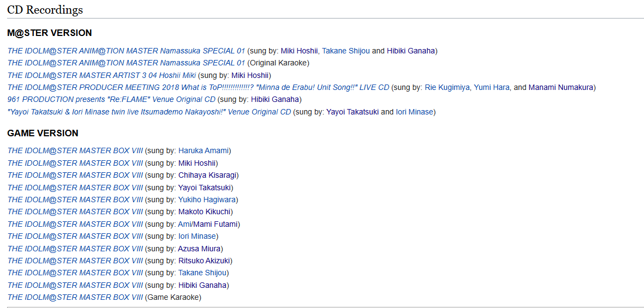Open MASTER BOX VIII link in Azusa Miura row
The width and height of the screenshot is (644, 308).
coord(75,249)
